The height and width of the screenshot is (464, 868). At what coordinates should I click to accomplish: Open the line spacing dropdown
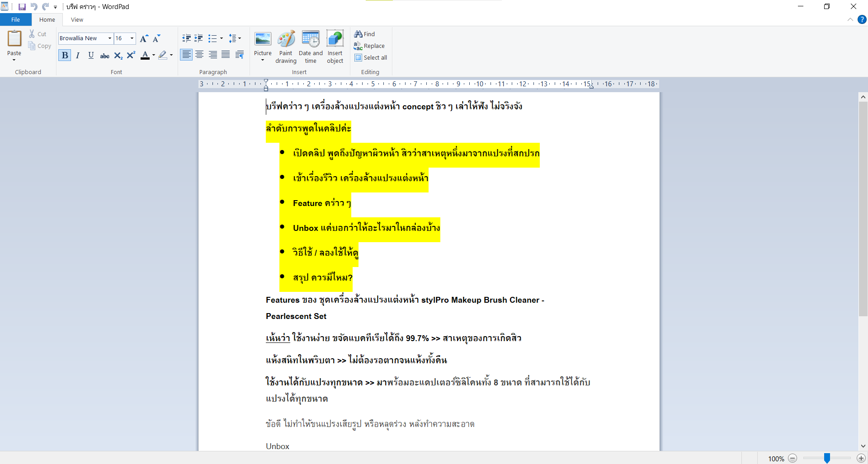(x=235, y=38)
